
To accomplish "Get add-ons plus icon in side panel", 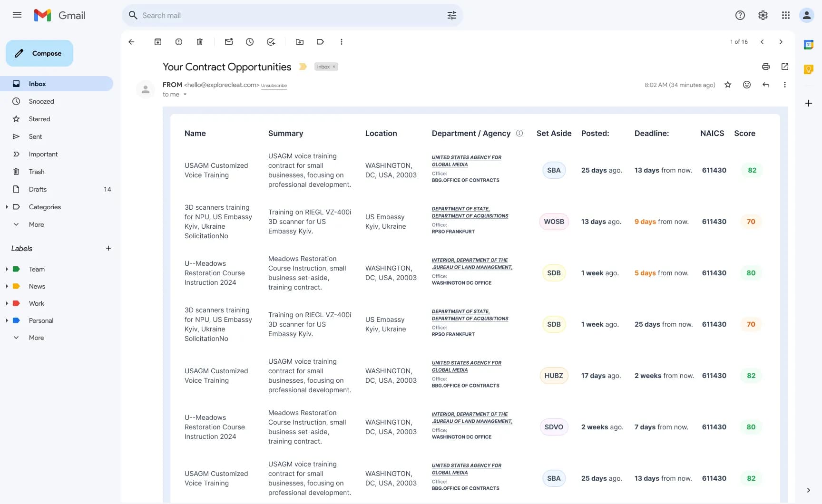I will (x=809, y=103).
